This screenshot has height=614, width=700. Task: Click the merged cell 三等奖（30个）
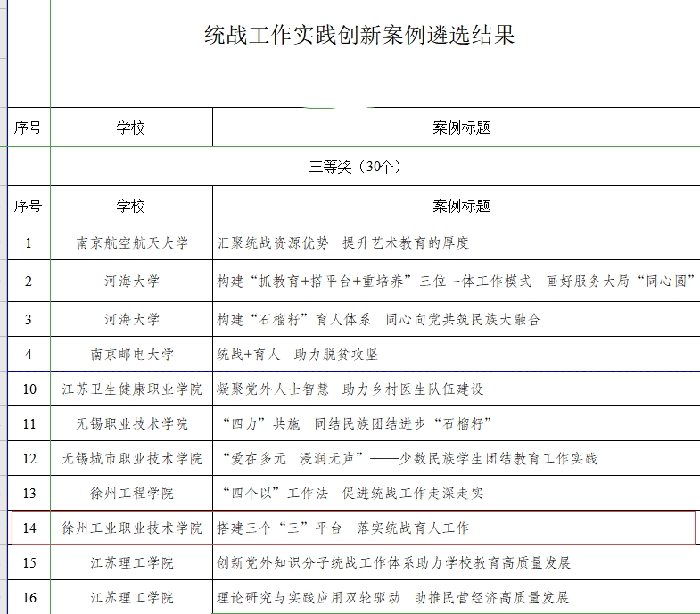click(355, 167)
